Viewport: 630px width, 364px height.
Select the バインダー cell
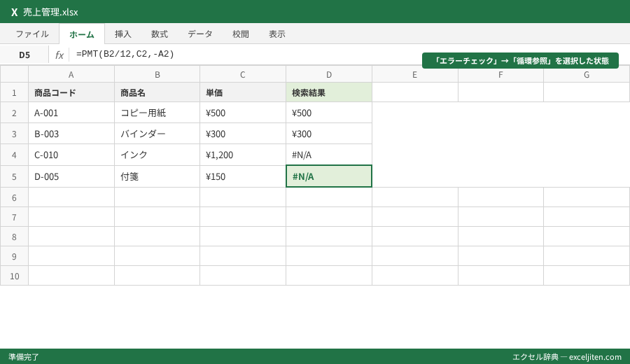pos(157,134)
